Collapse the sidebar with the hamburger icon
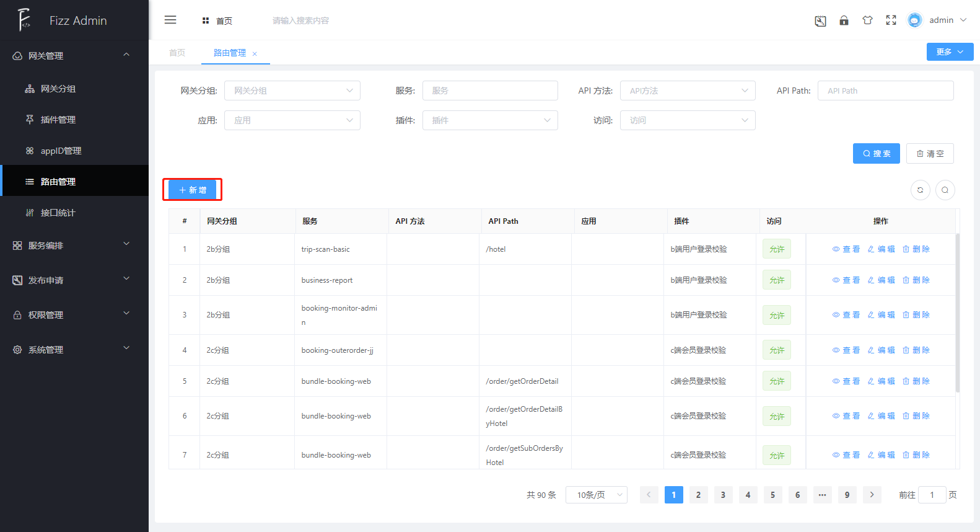The height and width of the screenshot is (532, 980). 170,20
